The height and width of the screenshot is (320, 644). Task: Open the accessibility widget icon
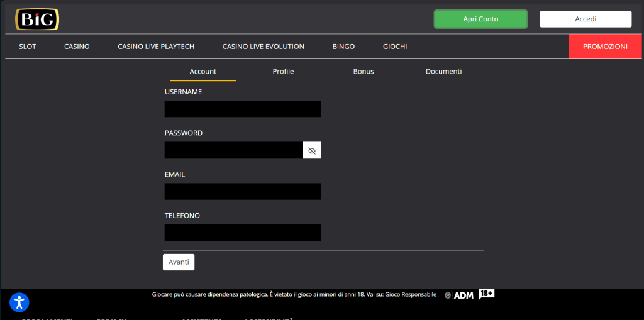pyautogui.click(x=19, y=303)
